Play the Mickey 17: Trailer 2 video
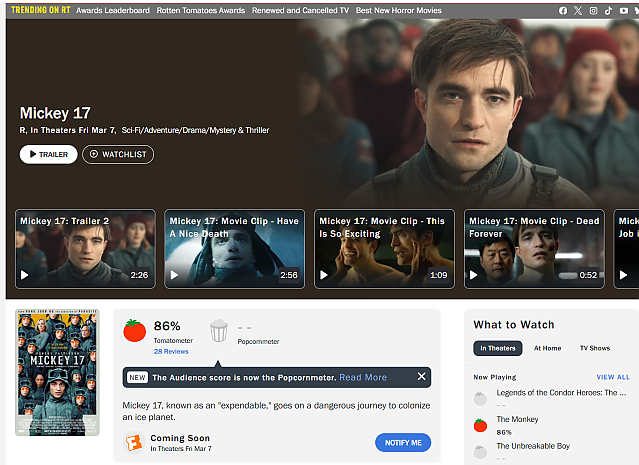 [85, 248]
